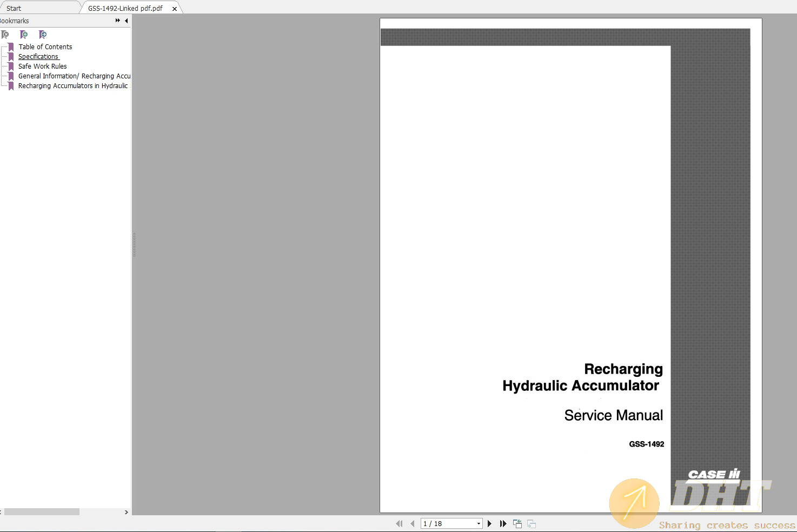The width and height of the screenshot is (797, 532).
Task: Go to the first page
Action: point(399,523)
